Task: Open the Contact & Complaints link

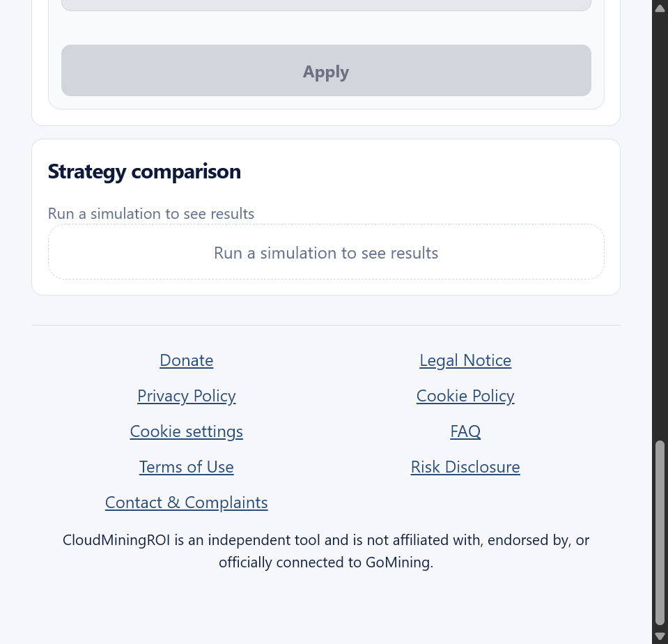Action: pos(186,503)
